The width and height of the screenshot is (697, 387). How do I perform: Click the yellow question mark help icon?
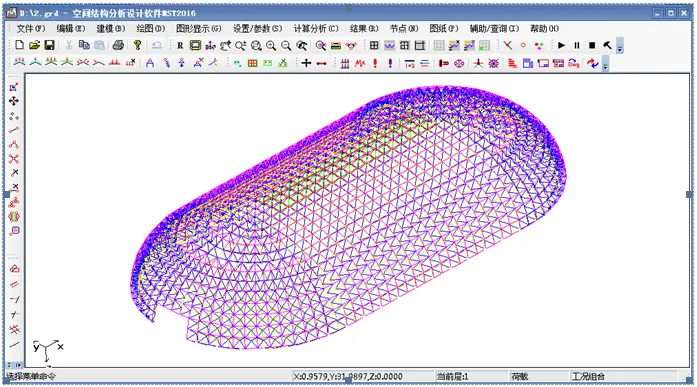point(137,45)
